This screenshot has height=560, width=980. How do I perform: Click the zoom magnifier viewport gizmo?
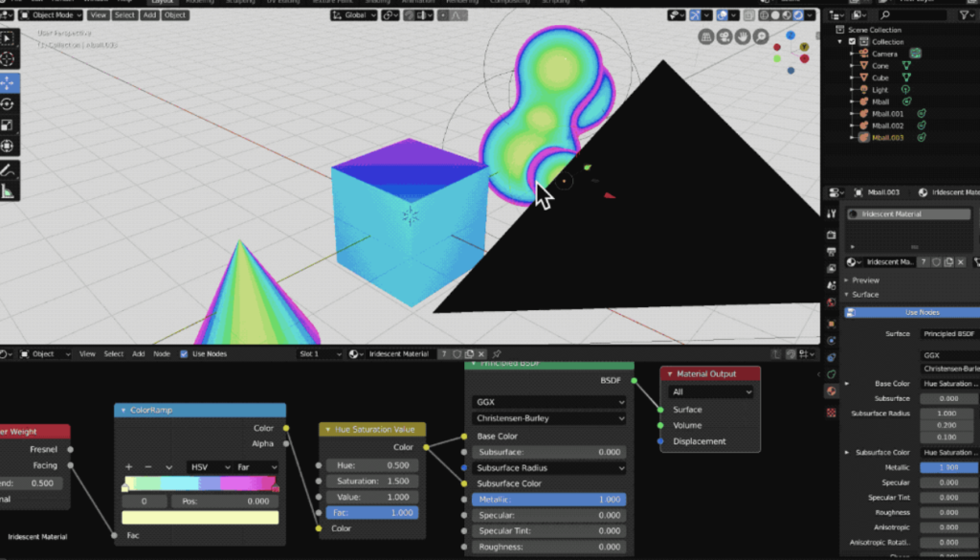point(760,37)
